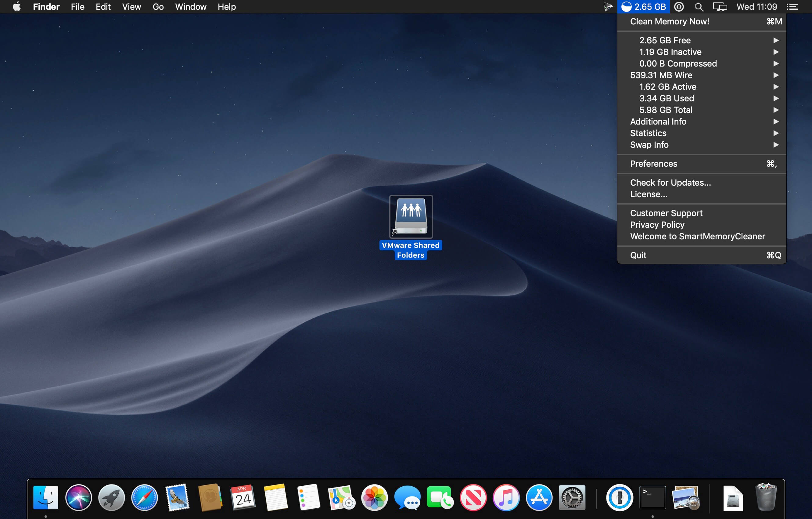Open the Photos app in dock
The height and width of the screenshot is (519, 812).
point(374,497)
